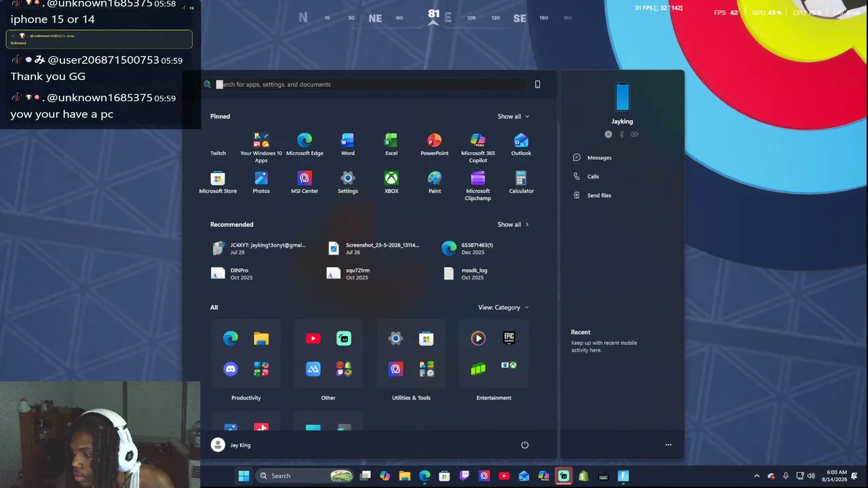
Task: Open Epic Games in Entertainment category
Action: click(509, 338)
